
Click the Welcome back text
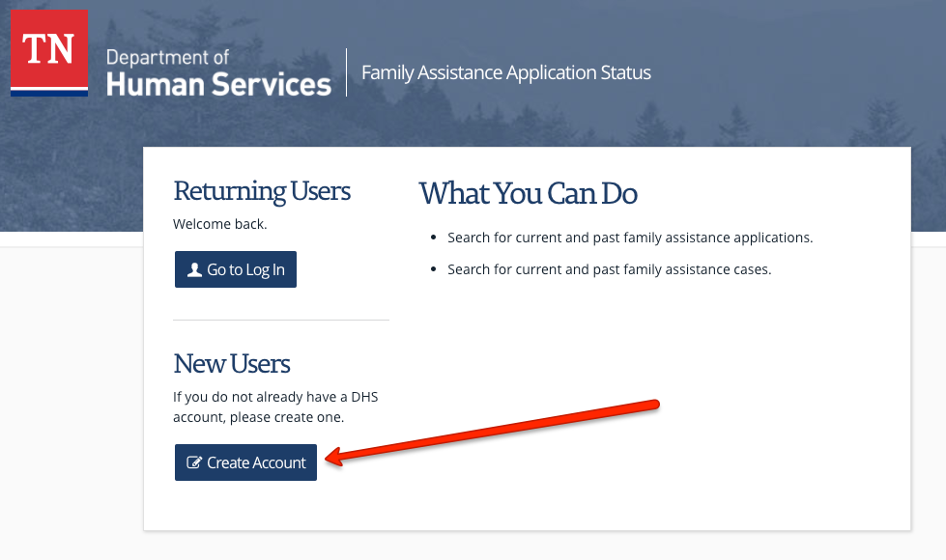tap(215, 223)
